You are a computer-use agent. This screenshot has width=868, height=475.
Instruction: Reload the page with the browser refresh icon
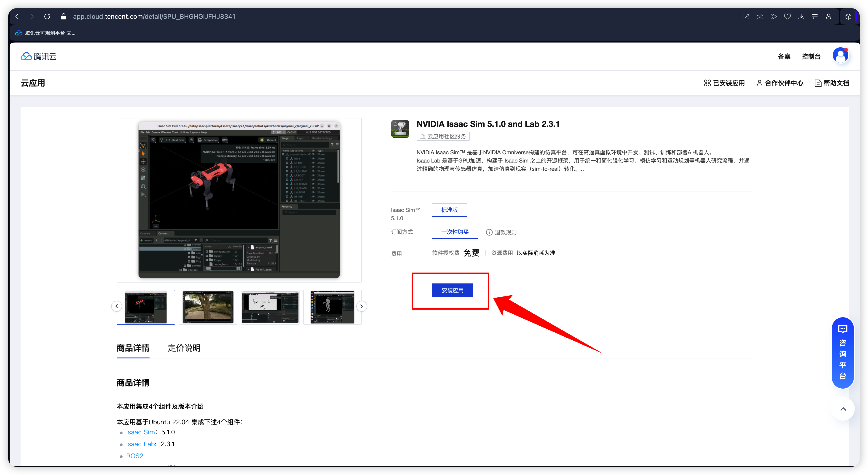pos(47,16)
